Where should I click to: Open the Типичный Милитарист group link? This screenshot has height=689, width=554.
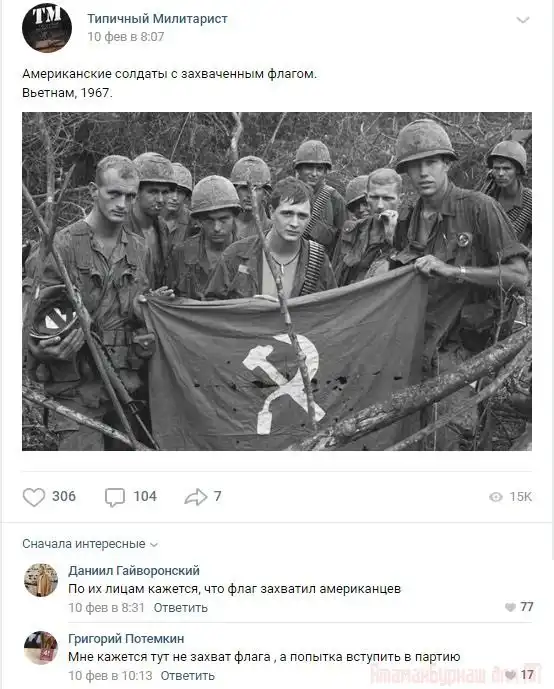pyautogui.click(x=157, y=19)
